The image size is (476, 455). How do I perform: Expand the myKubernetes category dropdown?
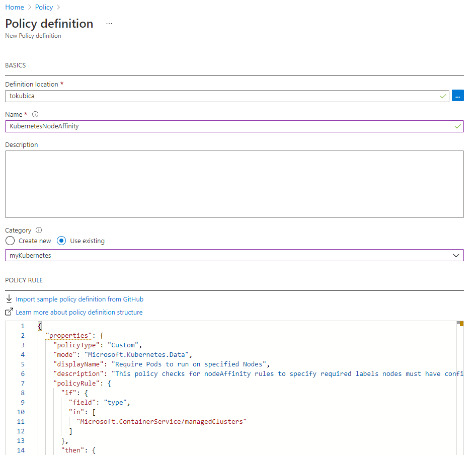[x=234, y=255]
